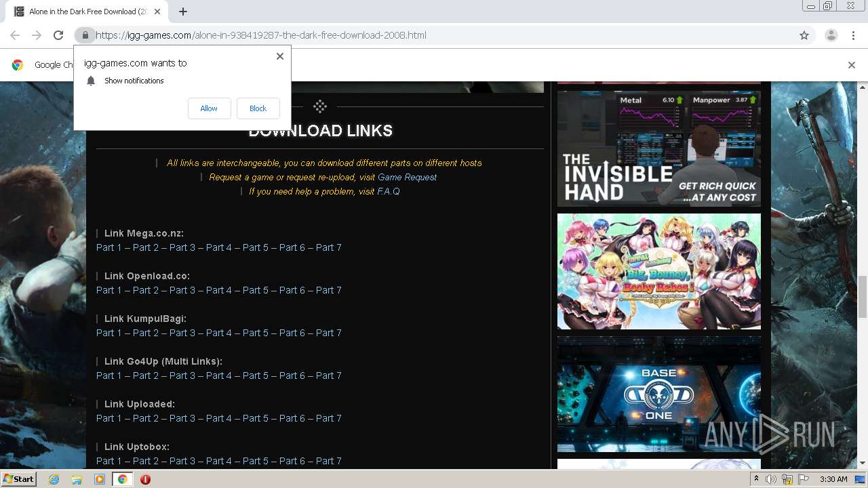
Task: Click Openload.co Part 5 link
Action: pos(256,290)
